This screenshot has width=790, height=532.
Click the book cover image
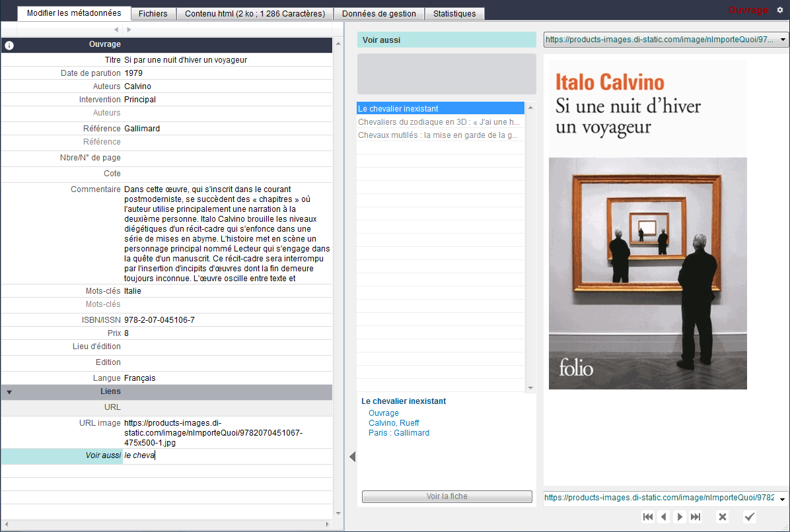(x=647, y=224)
